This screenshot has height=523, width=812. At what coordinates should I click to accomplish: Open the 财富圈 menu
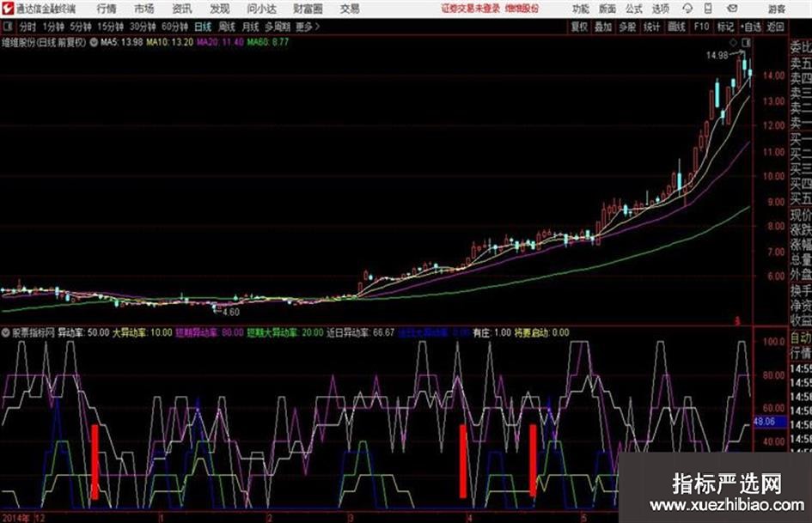click(308, 9)
